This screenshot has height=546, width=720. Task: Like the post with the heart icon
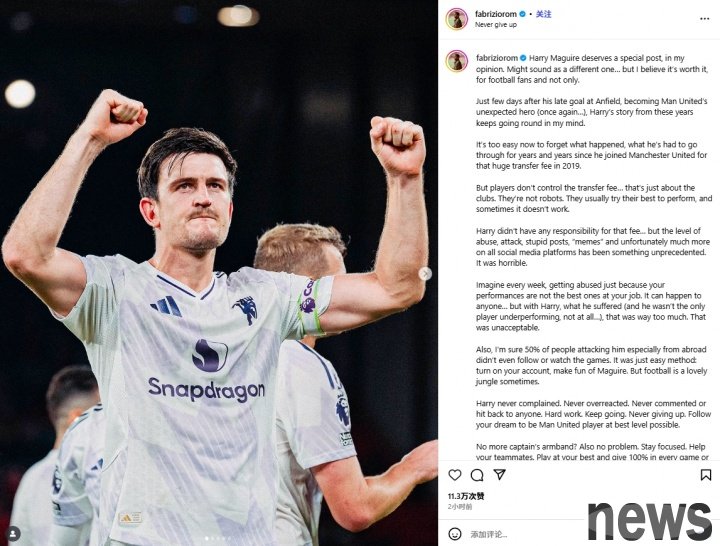coord(455,475)
